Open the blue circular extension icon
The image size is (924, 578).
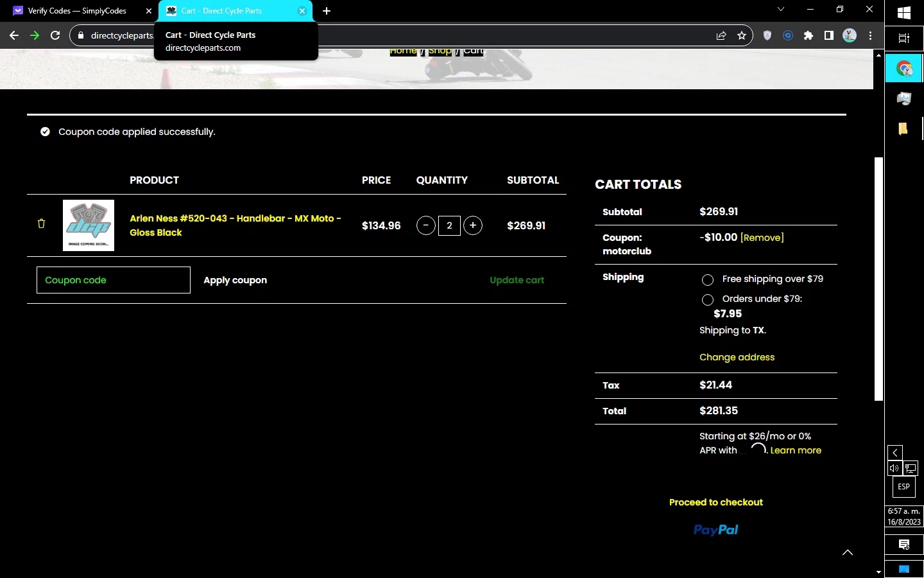pyautogui.click(x=788, y=36)
